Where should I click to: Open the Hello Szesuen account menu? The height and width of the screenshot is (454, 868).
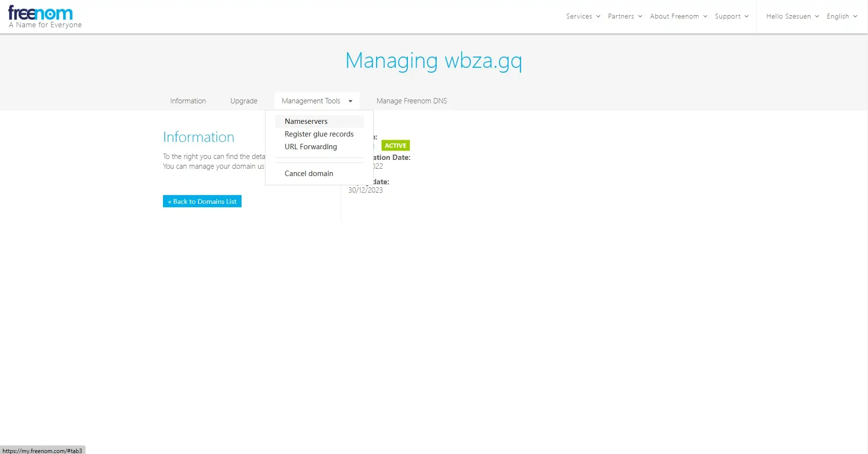pos(792,16)
